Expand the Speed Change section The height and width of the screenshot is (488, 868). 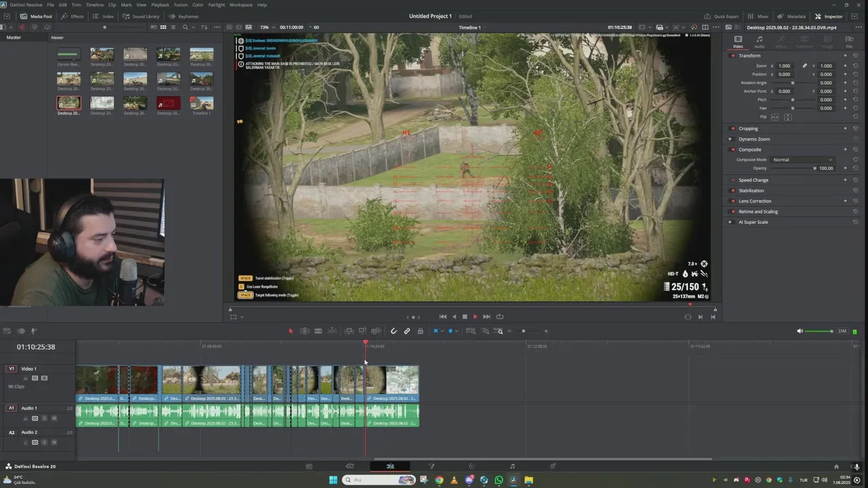tap(753, 180)
